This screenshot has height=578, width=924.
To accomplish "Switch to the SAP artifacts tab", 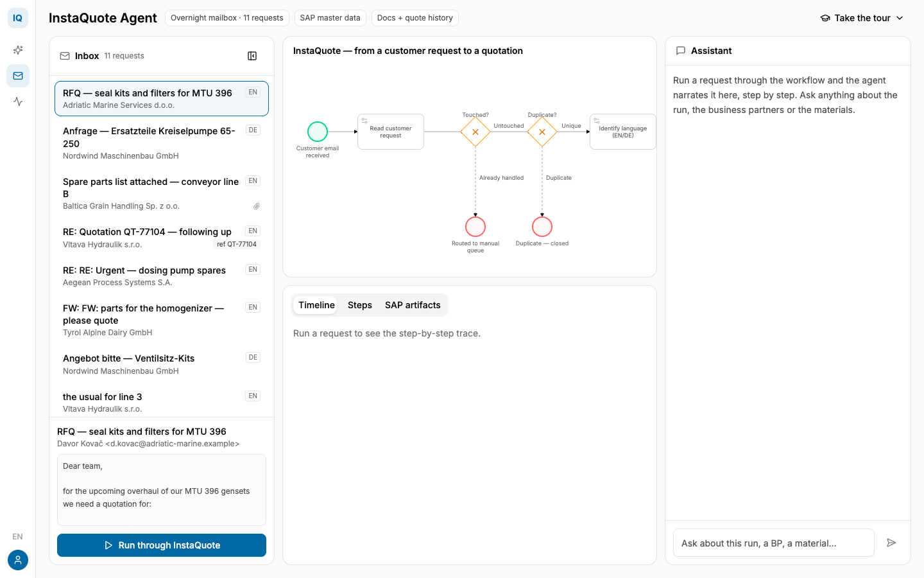I will 413,305.
